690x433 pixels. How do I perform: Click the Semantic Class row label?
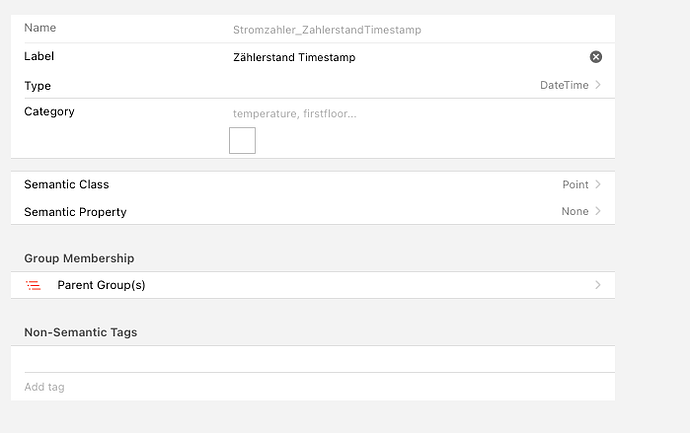[x=66, y=184]
